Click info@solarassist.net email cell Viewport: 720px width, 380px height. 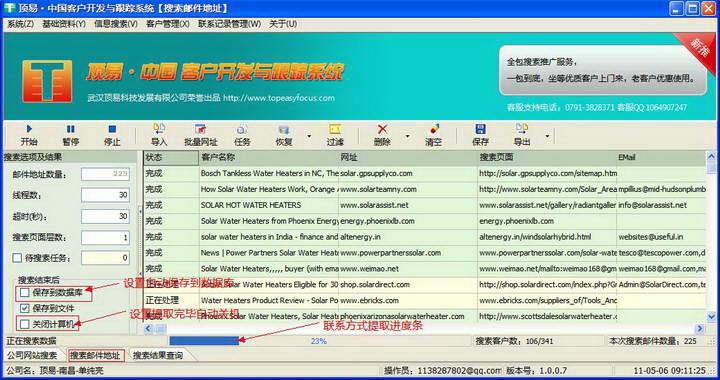point(661,205)
